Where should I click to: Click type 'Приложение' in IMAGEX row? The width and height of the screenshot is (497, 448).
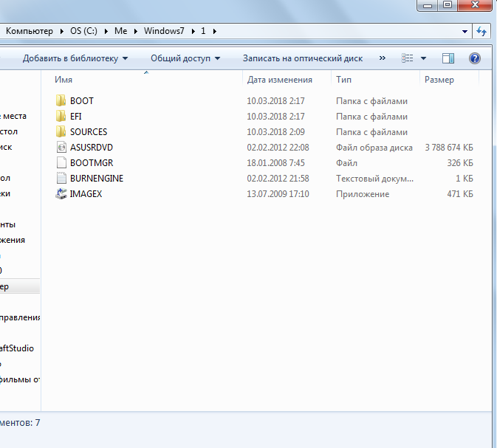click(363, 194)
